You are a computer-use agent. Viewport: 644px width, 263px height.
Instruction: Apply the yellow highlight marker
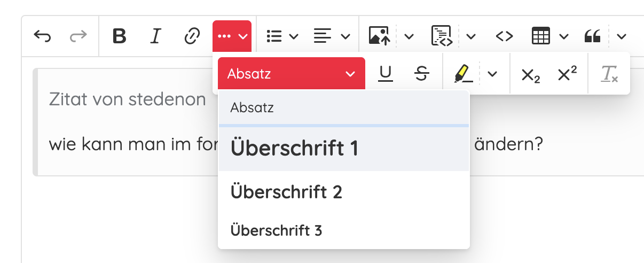462,74
